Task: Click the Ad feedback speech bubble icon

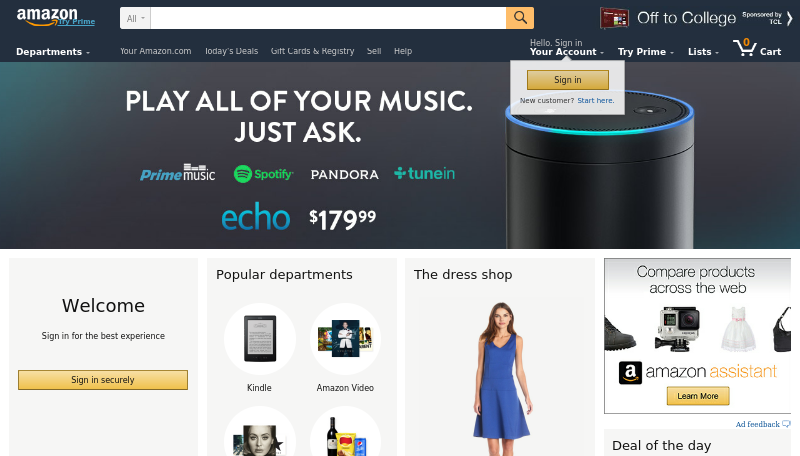Action: click(x=786, y=424)
